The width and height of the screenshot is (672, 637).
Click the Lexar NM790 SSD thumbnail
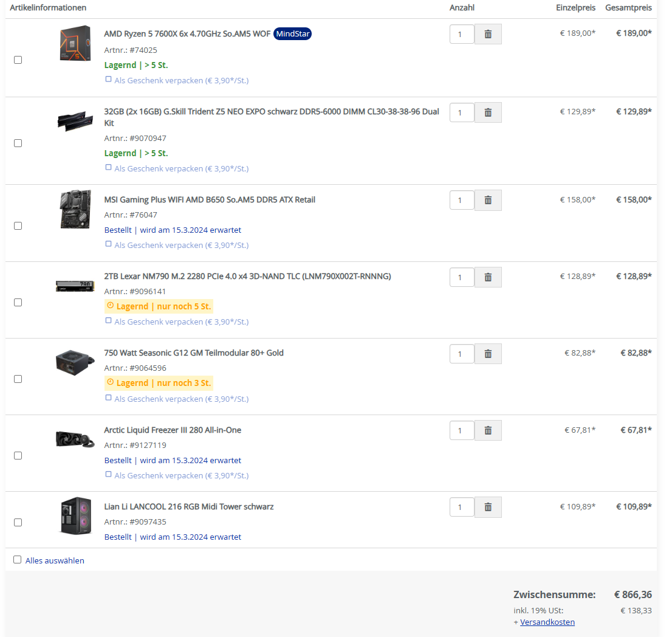(x=75, y=286)
